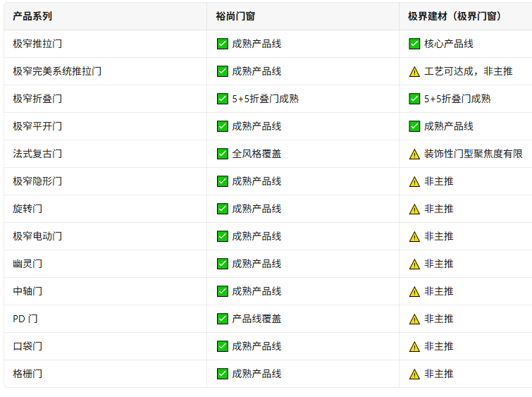The width and height of the screenshot is (532, 397).
Task: Click the 中轴门 row label
Action: (x=27, y=291)
